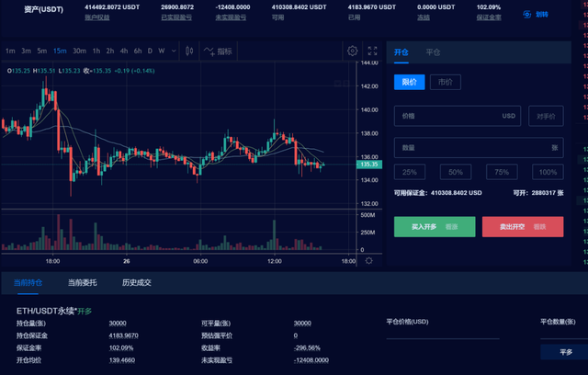Click the 已实现盈亏 realized PnL label
588x375 pixels.
[176, 17]
